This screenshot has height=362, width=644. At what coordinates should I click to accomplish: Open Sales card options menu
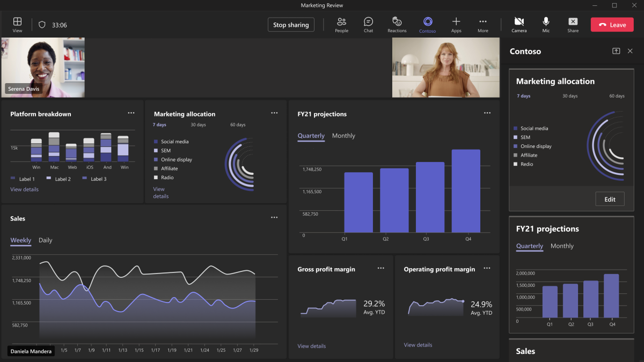(x=274, y=217)
